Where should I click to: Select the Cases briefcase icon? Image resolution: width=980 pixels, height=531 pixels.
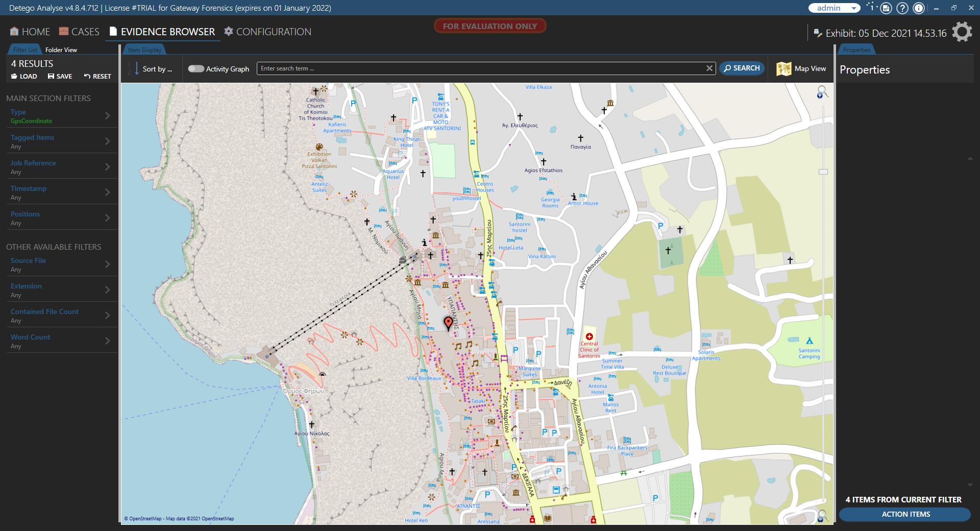(x=63, y=31)
